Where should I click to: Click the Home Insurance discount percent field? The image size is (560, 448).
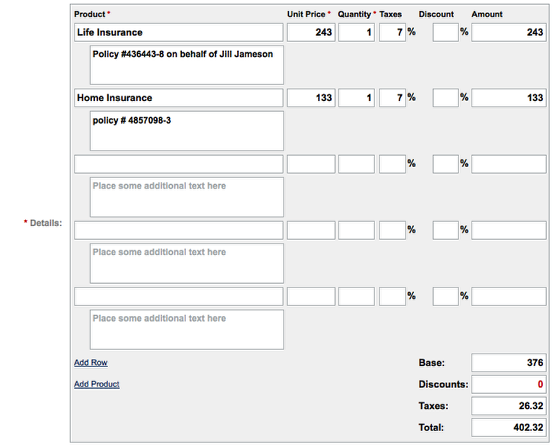coord(446,98)
